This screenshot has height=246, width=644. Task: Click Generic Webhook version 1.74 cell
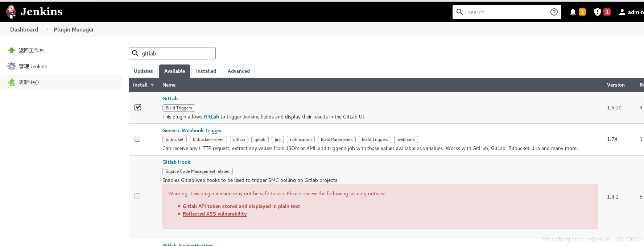click(612, 139)
